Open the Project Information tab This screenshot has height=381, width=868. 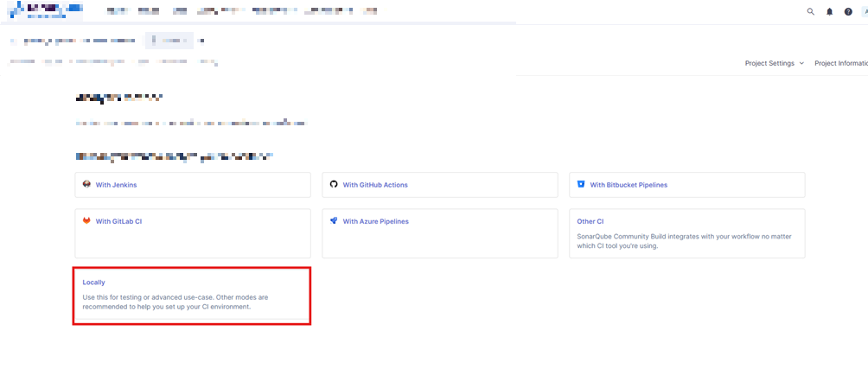[x=841, y=63]
